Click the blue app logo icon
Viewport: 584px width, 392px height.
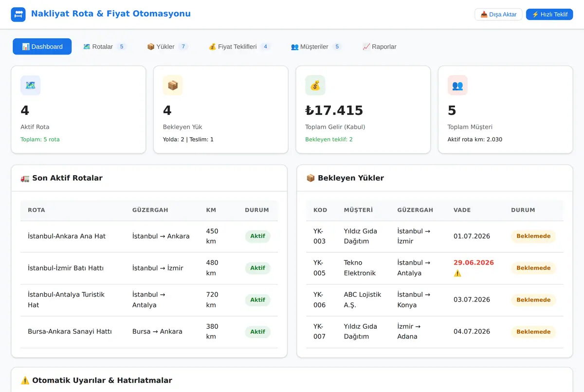tap(18, 14)
